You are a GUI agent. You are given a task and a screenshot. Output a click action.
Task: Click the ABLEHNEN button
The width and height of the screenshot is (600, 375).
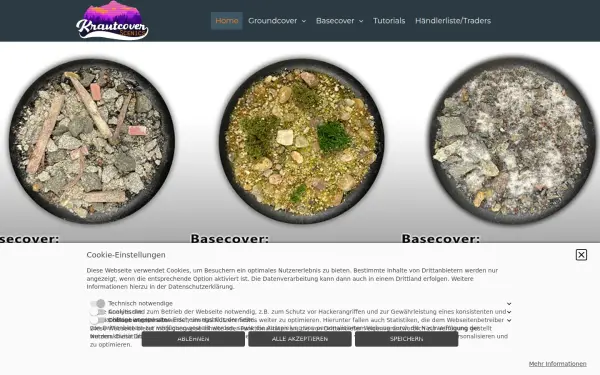tap(193, 339)
